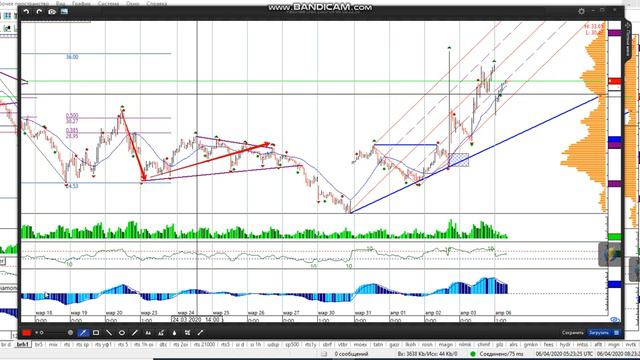
Task: Switch to the vtbr chart tab
Action: pyautogui.click(x=343, y=344)
